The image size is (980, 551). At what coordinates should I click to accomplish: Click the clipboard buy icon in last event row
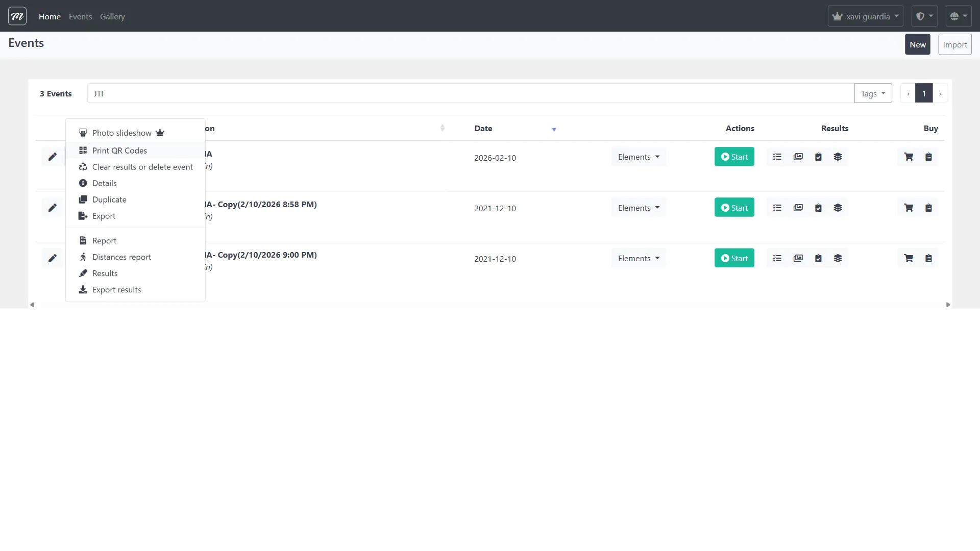[x=928, y=258]
